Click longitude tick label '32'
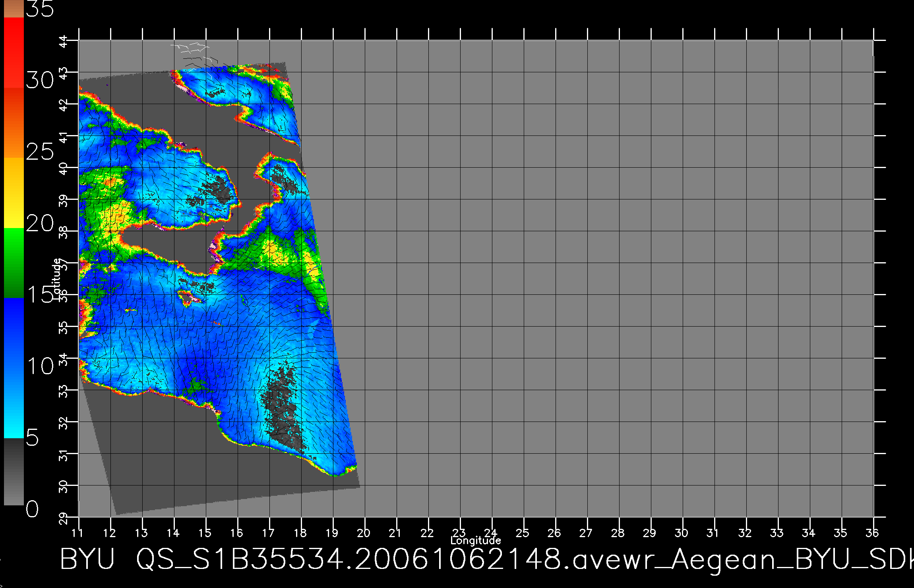Screen dimensions: 914x588 pyautogui.click(x=745, y=533)
